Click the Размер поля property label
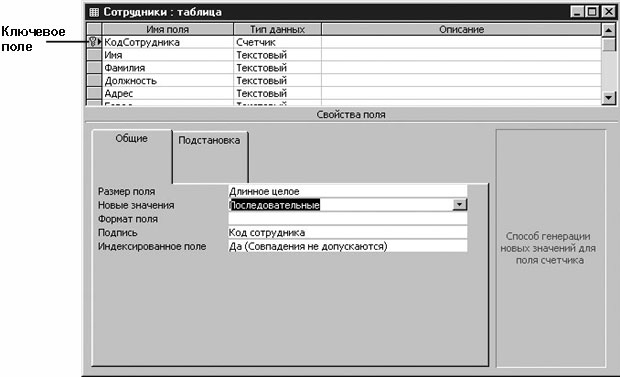Screen dimensions: 620x377 [127, 191]
